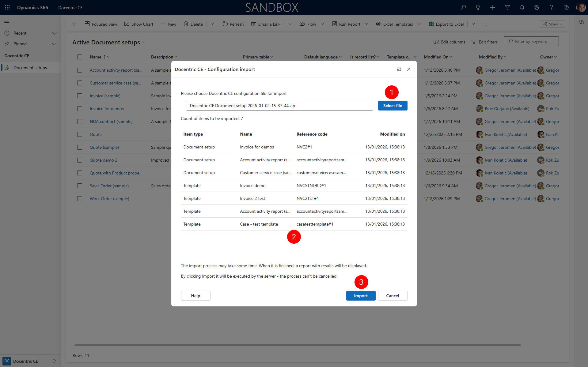Open the help question mark icon
The image size is (588, 367).
tap(551, 7)
